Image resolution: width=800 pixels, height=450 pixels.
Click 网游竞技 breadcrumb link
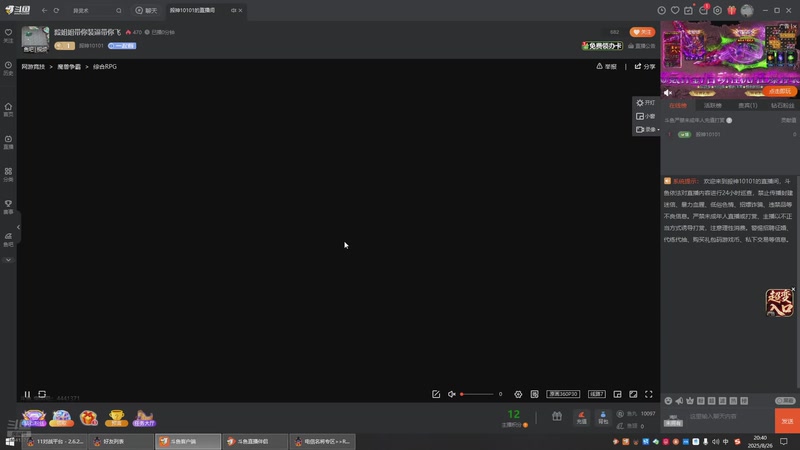click(x=33, y=67)
